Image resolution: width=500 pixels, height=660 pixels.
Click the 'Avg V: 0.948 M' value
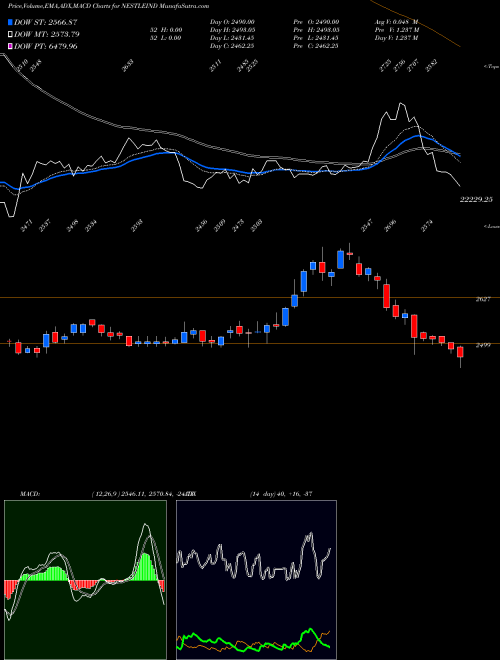(x=397, y=22)
